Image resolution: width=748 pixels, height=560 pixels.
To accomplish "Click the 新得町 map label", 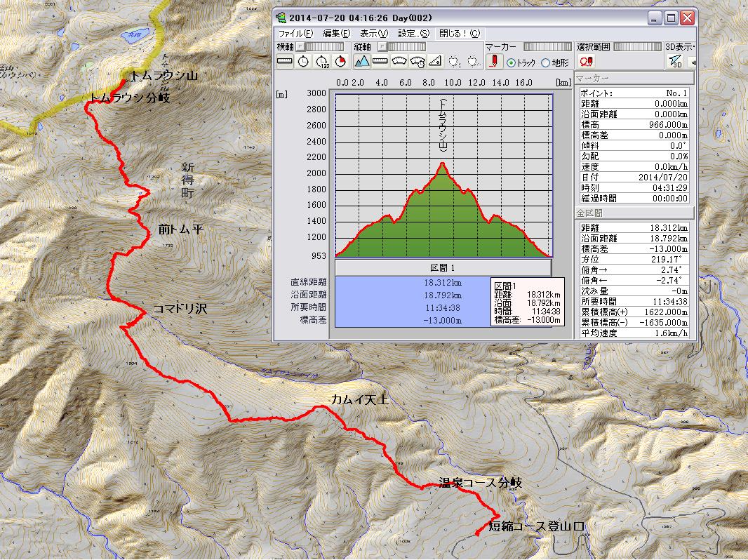I will point(187,180).
